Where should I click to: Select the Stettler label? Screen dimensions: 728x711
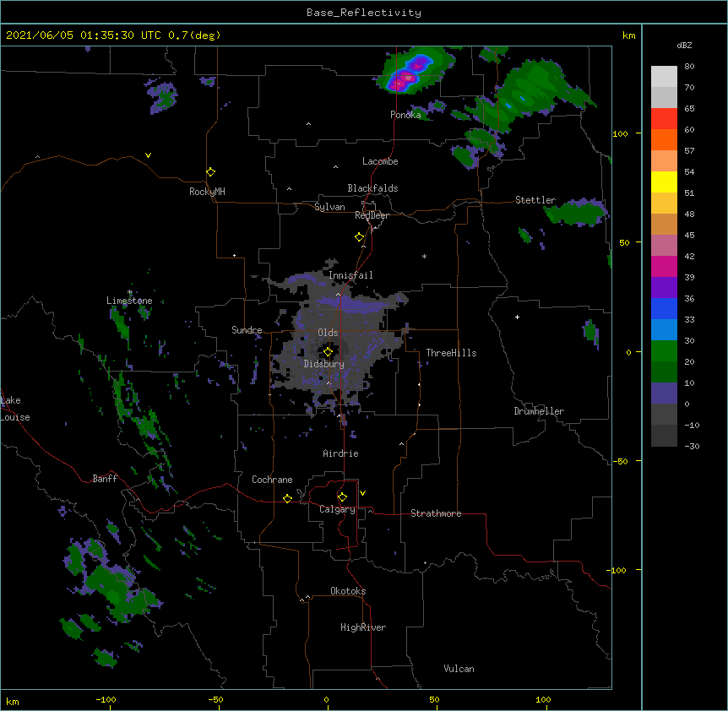[535, 200]
